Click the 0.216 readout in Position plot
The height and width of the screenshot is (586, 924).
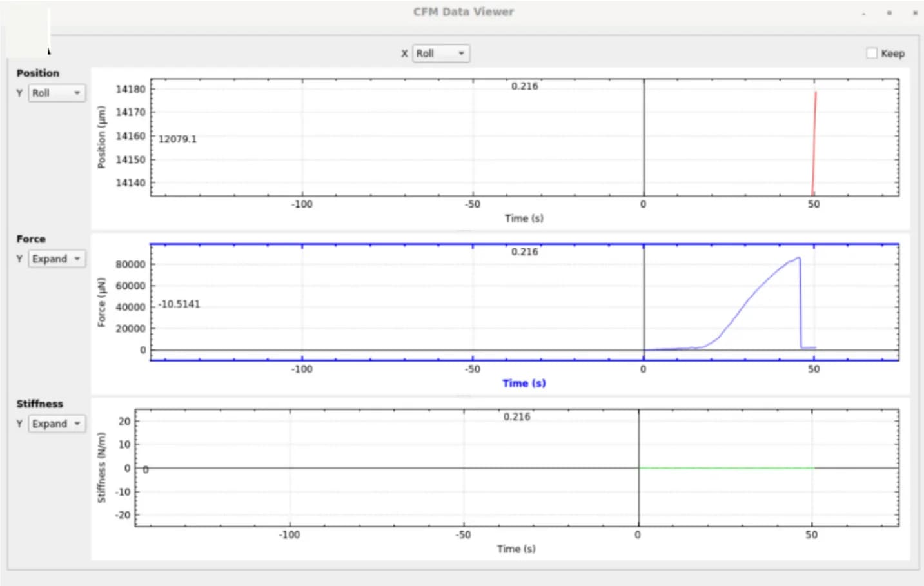pyautogui.click(x=524, y=86)
